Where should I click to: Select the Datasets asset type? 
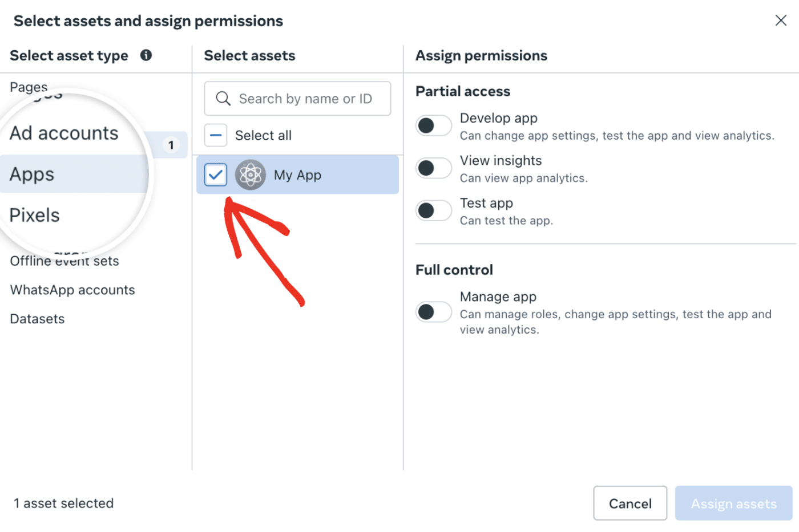pyautogui.click(x=37, y=319)
